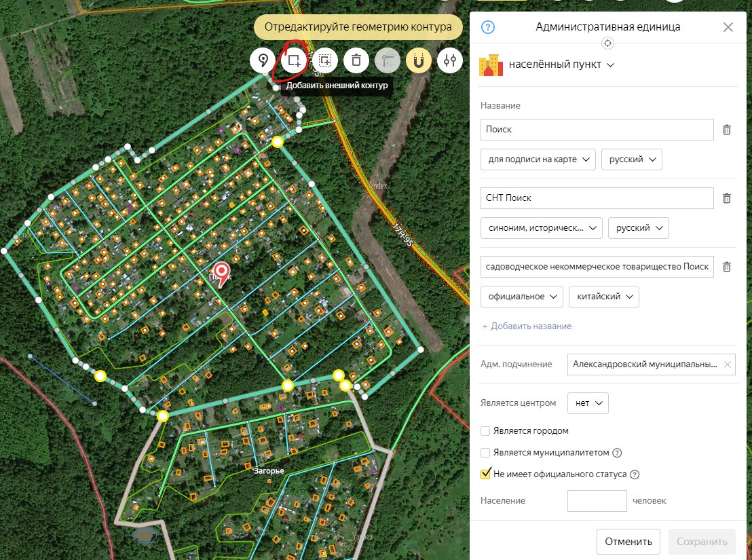The height and width of the screenshot is (560, 752).
Task: Click the red location pin on map
Action: [x=221, y=274]
